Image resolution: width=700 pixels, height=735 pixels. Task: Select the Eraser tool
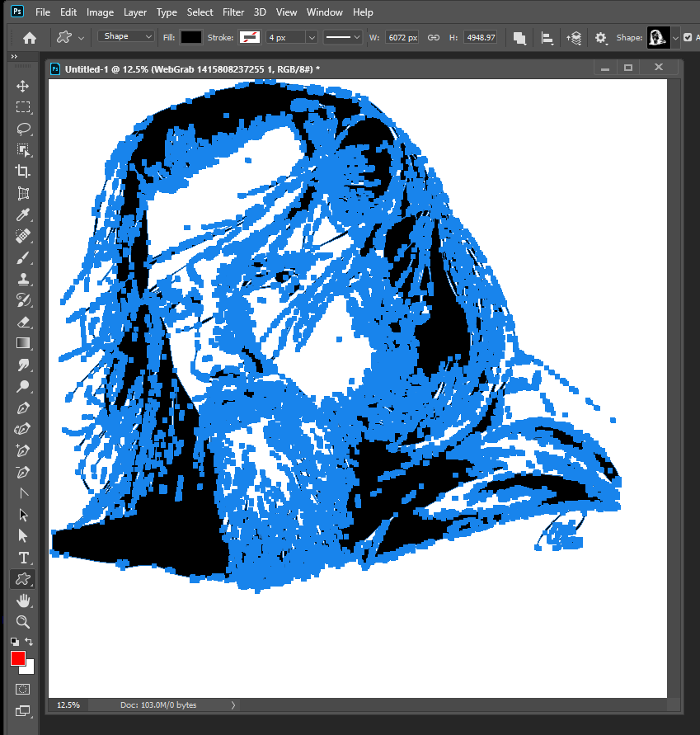click(x=22, y=322)
